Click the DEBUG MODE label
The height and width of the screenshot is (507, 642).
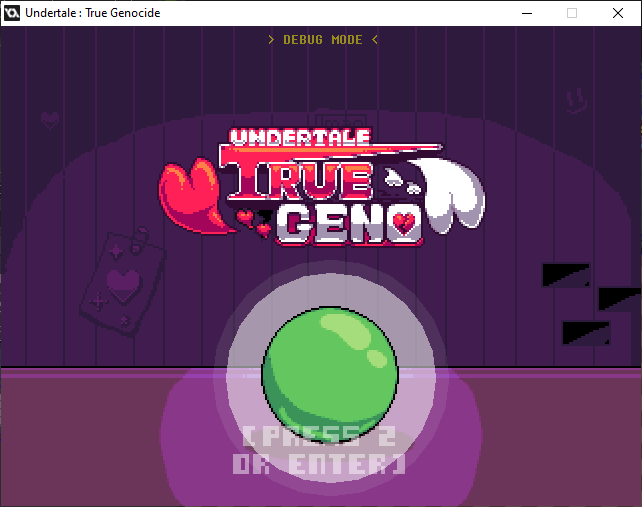point(323,40)
